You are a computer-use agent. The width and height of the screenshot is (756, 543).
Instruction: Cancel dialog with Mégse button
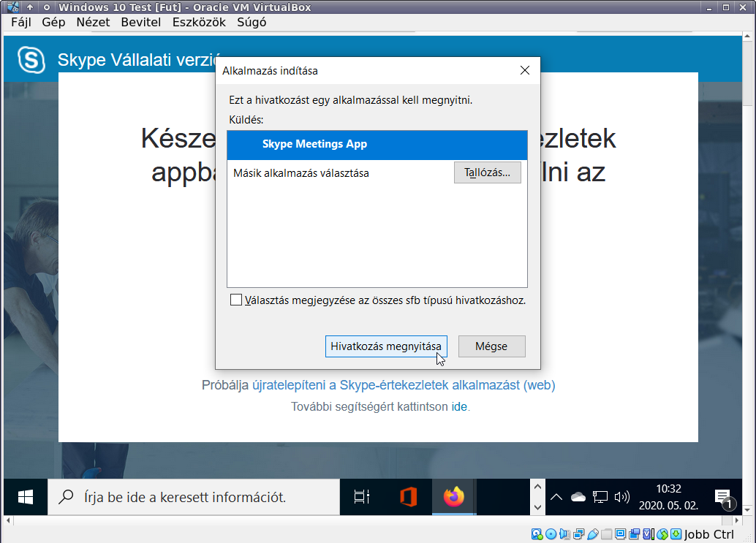pyautogui.click(x=492, y=346)
